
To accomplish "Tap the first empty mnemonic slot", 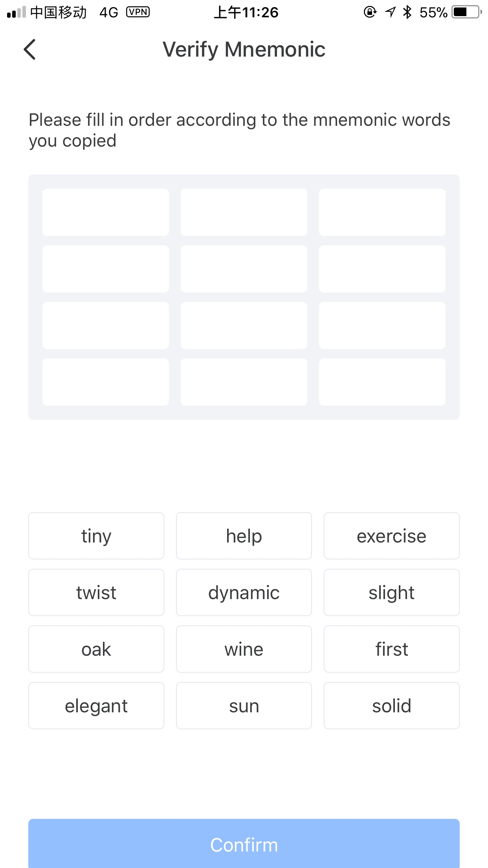I will [x=106, y=212].
